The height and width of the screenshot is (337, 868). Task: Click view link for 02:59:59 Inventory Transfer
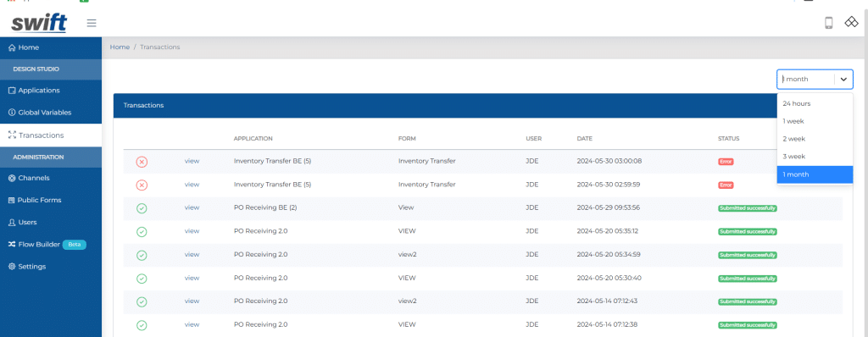pyautogui.click(x=192, y=185)
